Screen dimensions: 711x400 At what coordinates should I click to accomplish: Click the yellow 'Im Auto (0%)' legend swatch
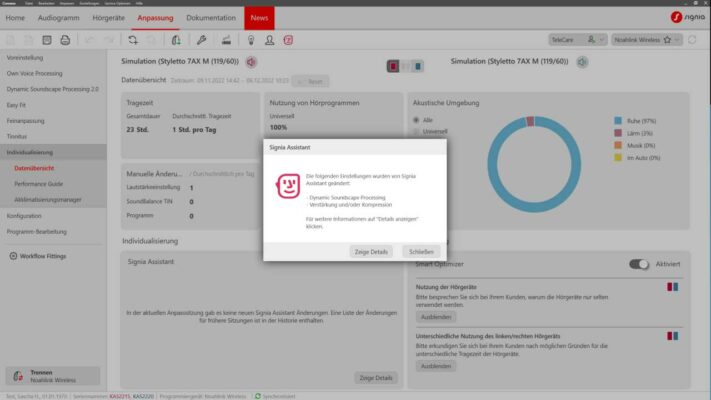618,157
